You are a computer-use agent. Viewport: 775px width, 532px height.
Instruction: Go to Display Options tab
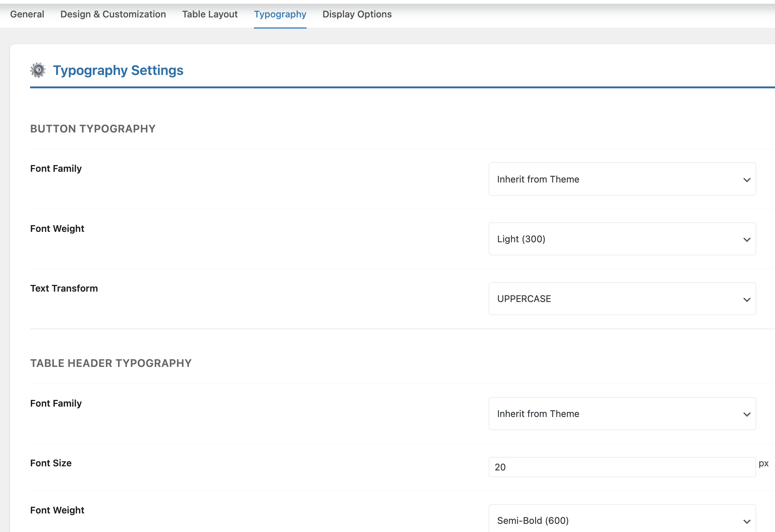(x=357, y=14)
